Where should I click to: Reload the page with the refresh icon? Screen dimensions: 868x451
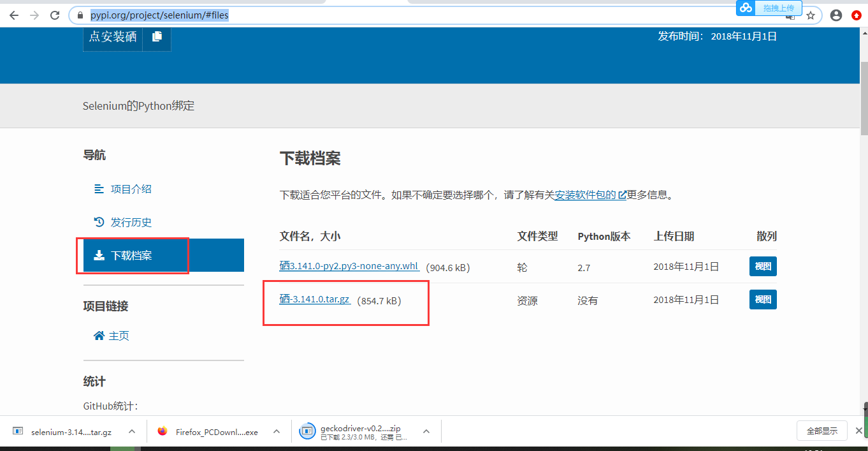55,15
